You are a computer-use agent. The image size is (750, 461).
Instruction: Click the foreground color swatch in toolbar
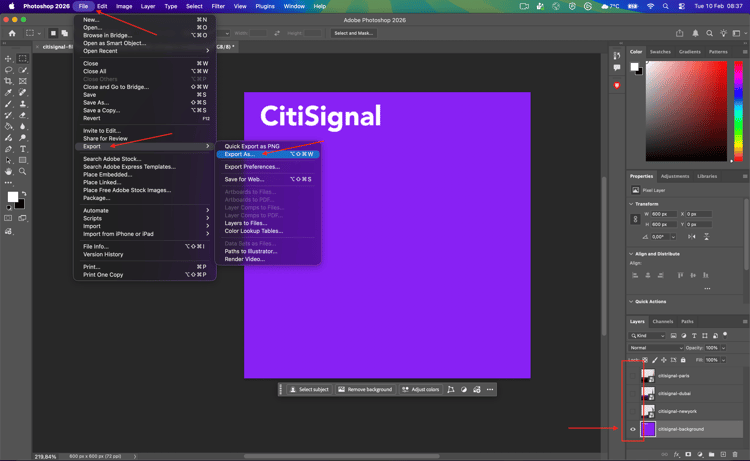point(12,197)
